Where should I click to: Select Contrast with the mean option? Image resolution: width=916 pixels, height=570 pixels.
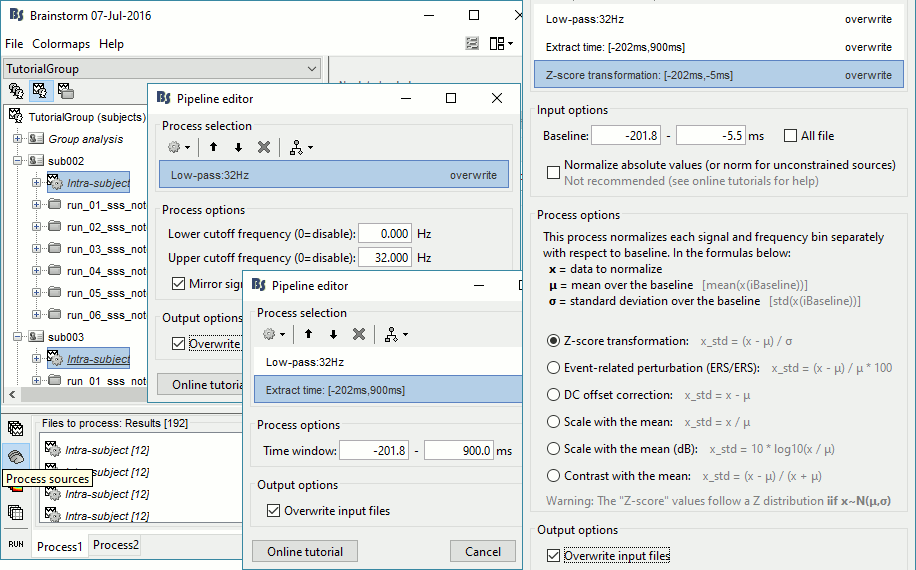pyautogui.click(x=553, y=475)
